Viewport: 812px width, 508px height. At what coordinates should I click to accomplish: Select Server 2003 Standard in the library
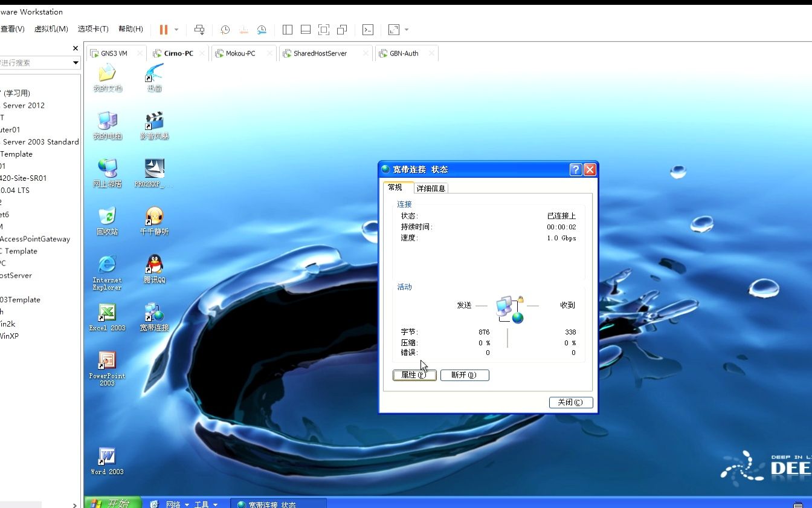pyautogui.click(x=41, y=142)
